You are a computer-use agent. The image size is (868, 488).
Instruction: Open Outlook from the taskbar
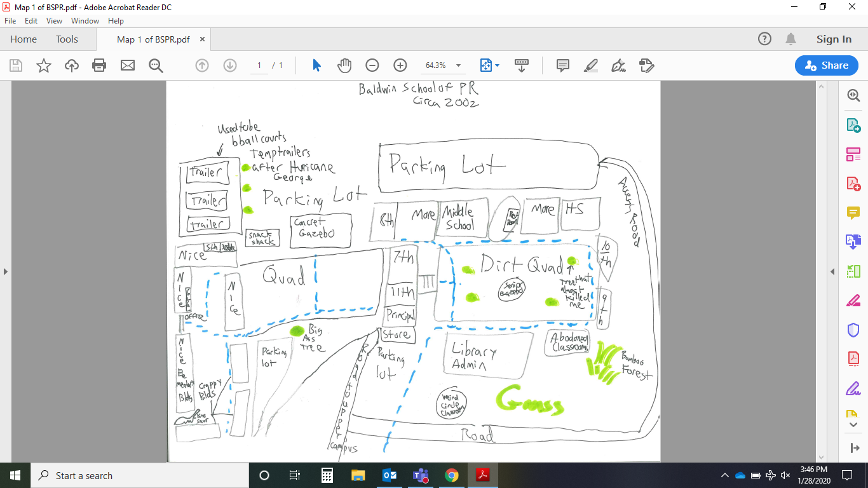coord(390,475)
